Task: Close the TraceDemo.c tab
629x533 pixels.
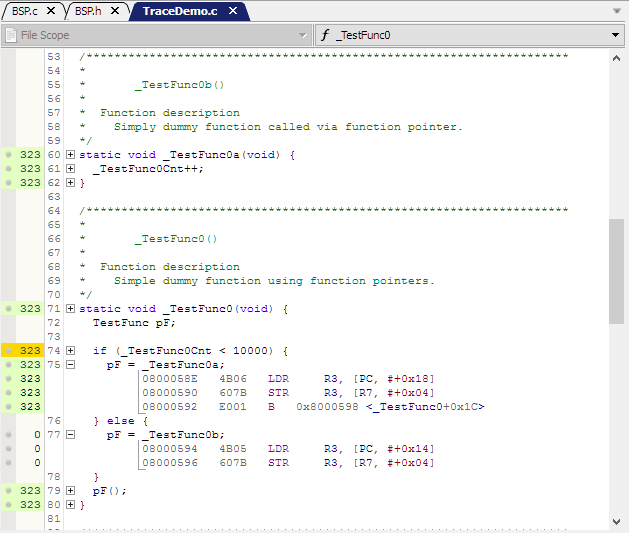Action: (x=233, y=11)
